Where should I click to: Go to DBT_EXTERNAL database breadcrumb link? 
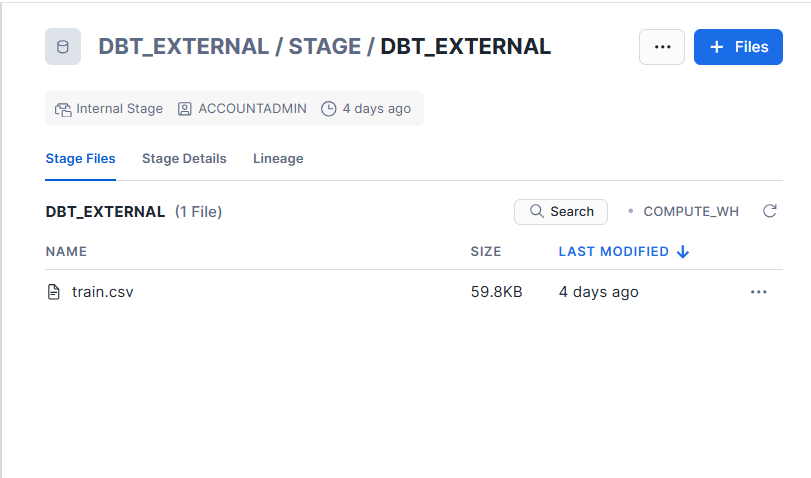pos(183,47)
